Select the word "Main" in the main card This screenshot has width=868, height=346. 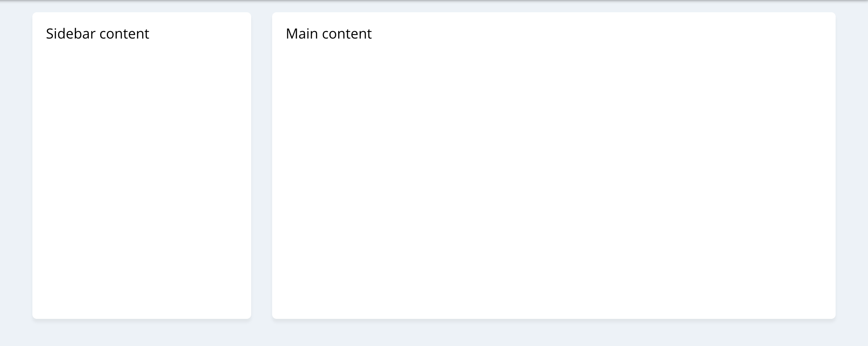302,34
